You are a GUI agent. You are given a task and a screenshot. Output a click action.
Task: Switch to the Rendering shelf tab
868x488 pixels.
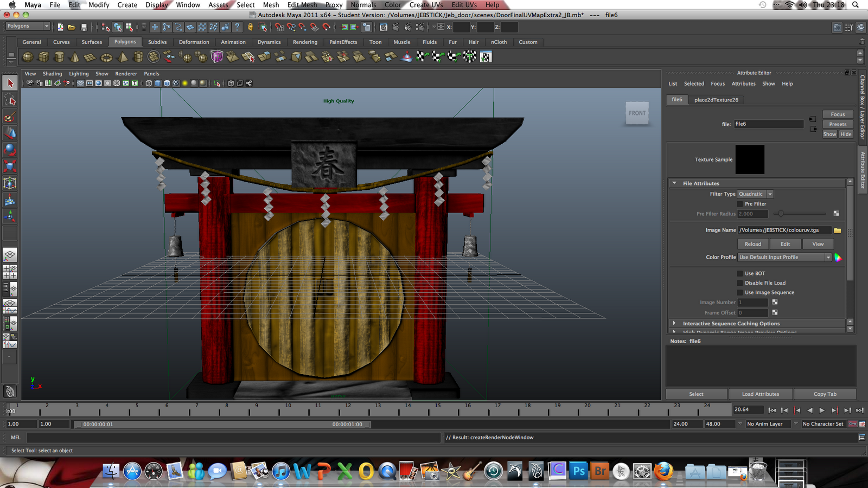coord(305,42)
